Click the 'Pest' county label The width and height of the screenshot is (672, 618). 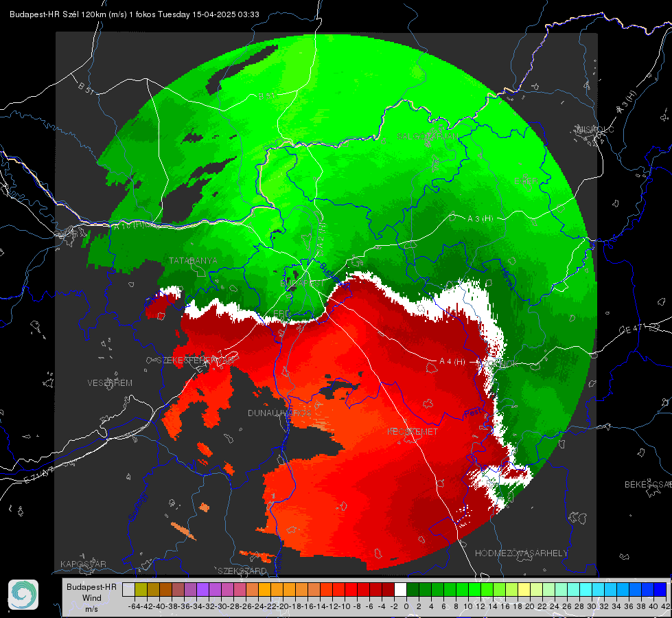tap(472, 413)
